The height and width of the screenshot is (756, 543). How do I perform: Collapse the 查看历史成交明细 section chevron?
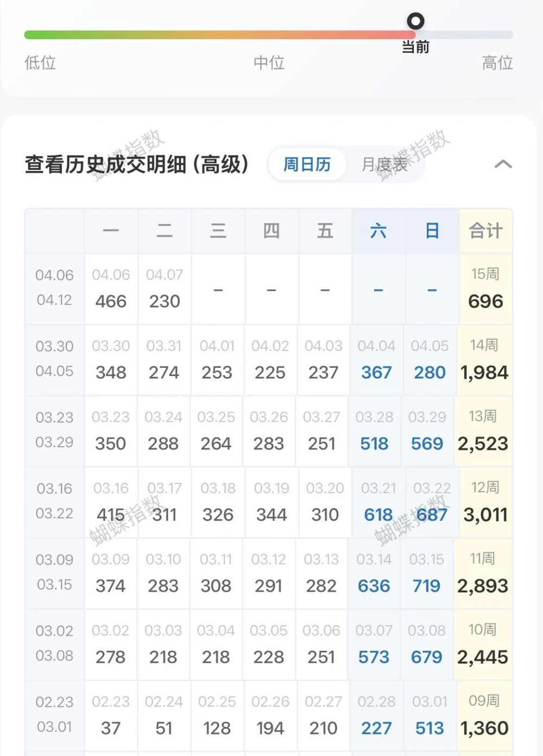click(x=503, y=164)
